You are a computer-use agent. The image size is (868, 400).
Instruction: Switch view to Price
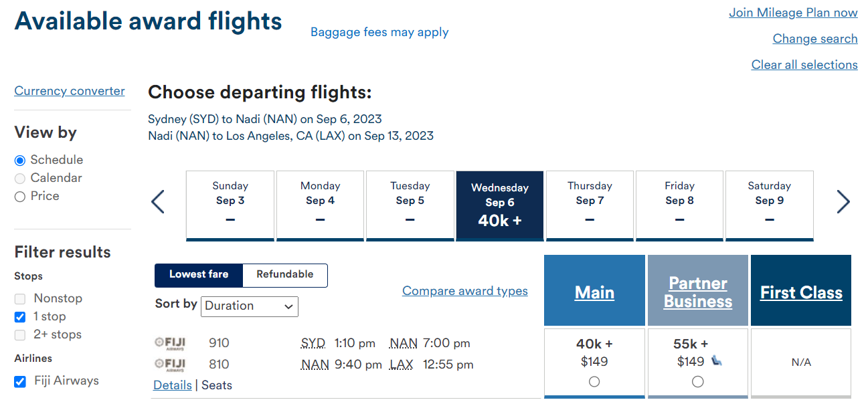click(x=20, y=196)
